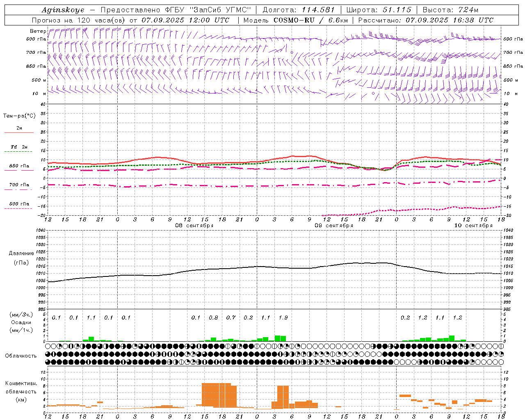Click the 3-hour precipitation value 0.8
This screenshot has width=525, height=420.
213,317
